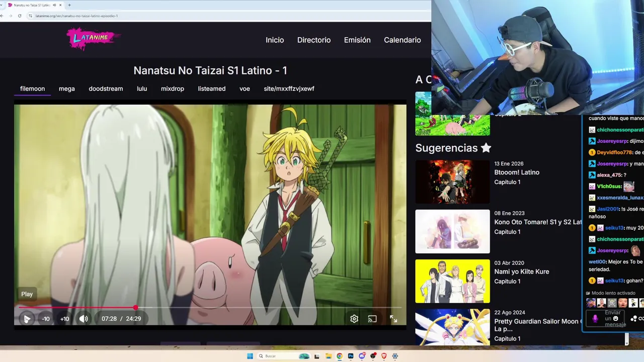Screen dimensions: 644x362
Task: Switch to the doodstream server tab
Action: tap(106, 88)
